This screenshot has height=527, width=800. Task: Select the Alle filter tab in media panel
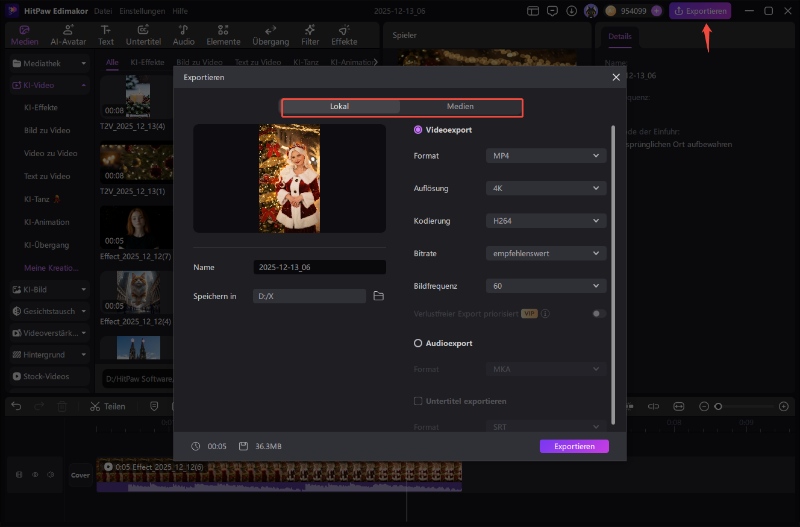coord(112,62)
